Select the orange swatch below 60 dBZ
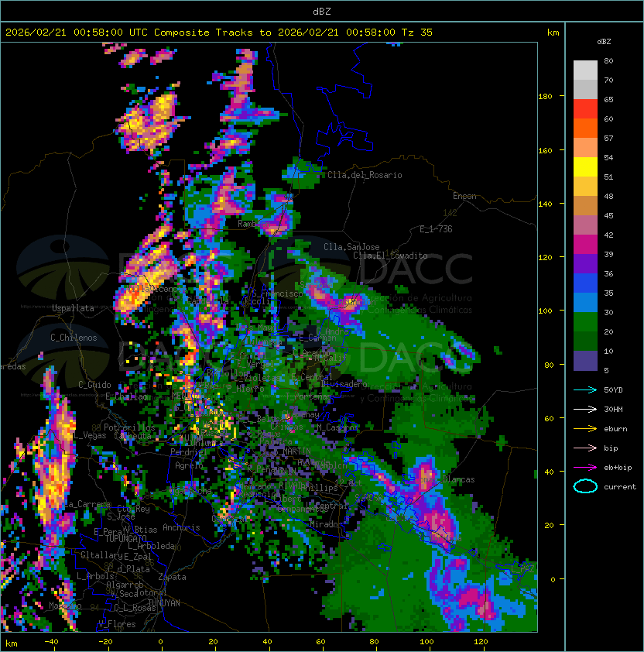 click(585, 128)
